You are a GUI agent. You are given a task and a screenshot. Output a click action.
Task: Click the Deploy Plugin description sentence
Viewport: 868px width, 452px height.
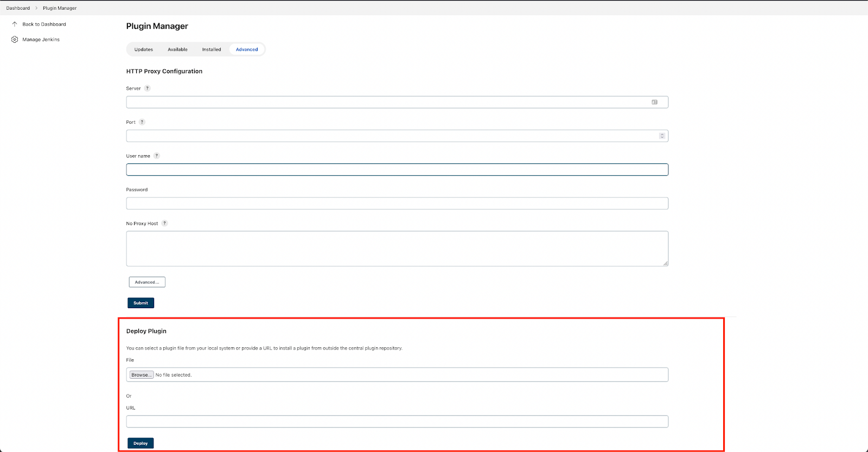(x=265, y=348)
